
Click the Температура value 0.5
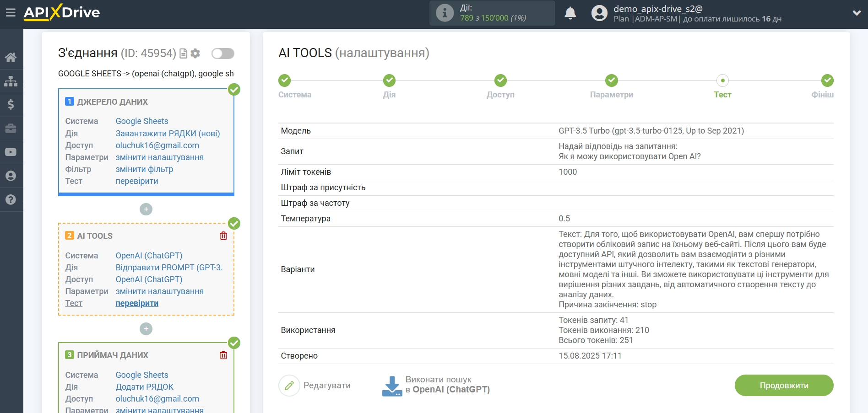(564, 219)
